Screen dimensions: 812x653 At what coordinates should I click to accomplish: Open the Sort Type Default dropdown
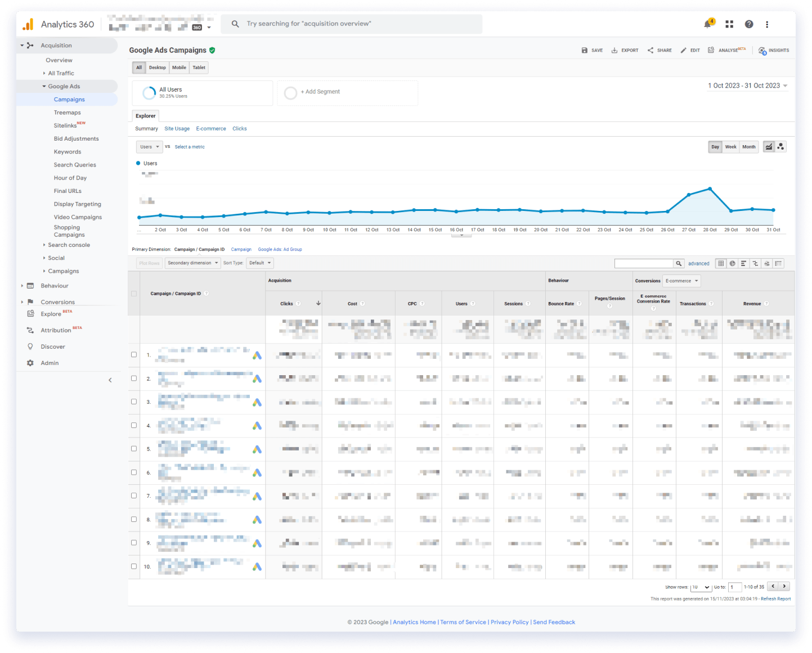(x=260, y=263)
